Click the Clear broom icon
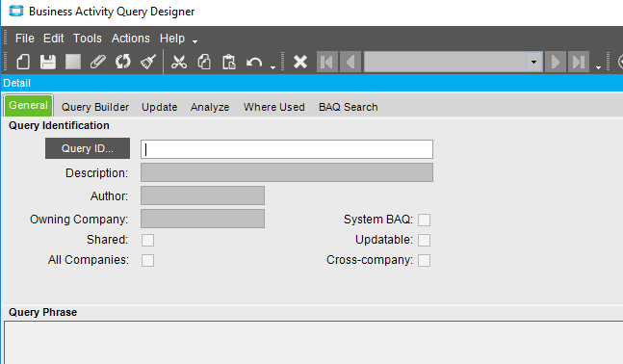The width and height of the screenshot is (623, 364). pos(147,62)
